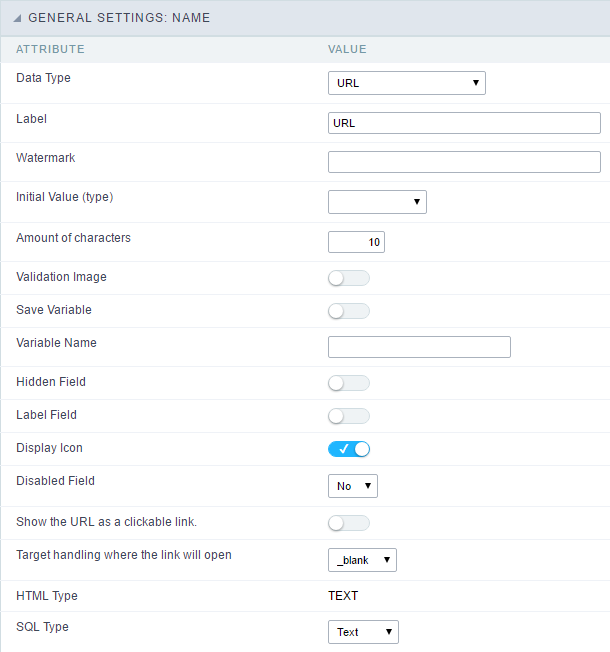Open the Target handling _blank dropdown
Viewport: 610px width, 652px height.
pyautogui.click(x=362, y=560)
